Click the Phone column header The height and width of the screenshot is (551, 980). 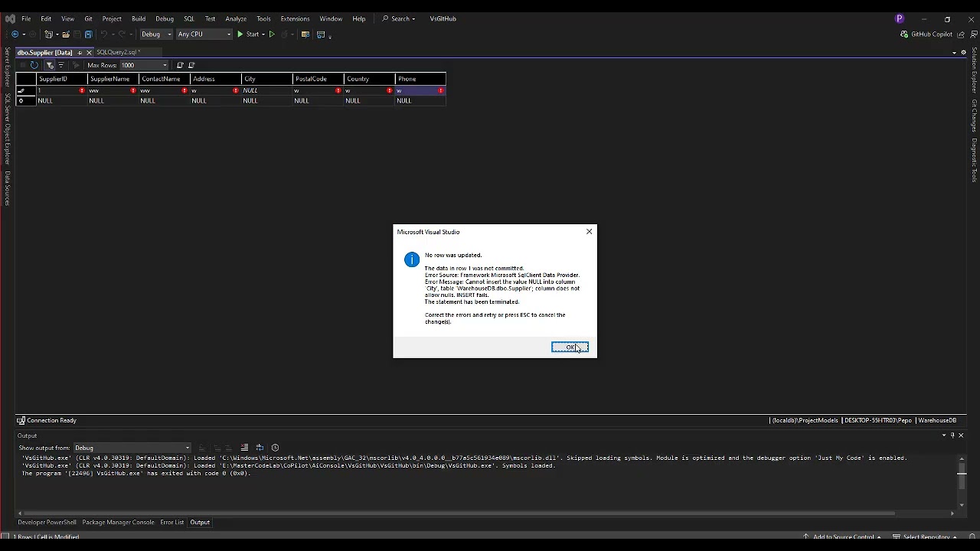421,79
